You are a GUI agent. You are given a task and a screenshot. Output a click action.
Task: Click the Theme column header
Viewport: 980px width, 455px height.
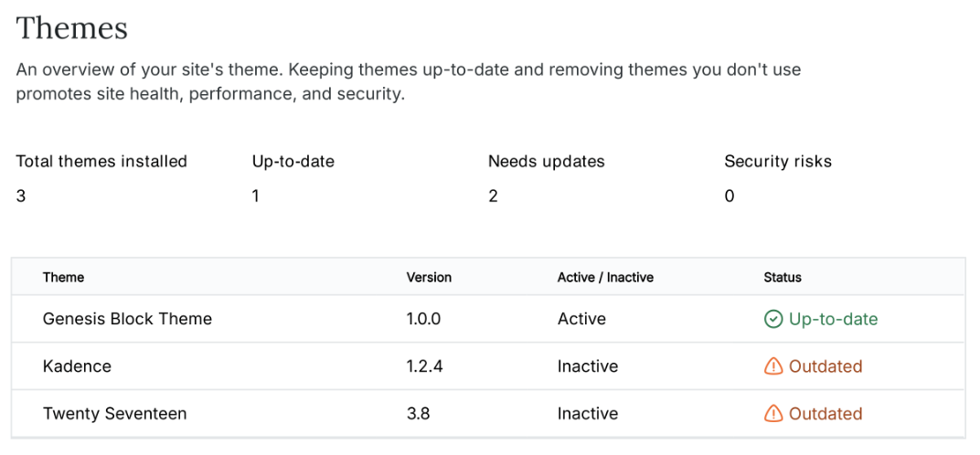(x=63, y=277)
